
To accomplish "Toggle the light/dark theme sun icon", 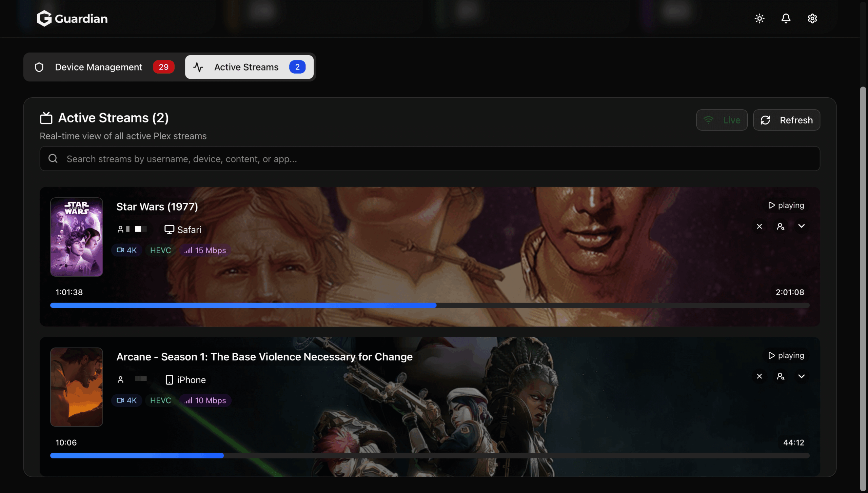I will tap(759, 18).
